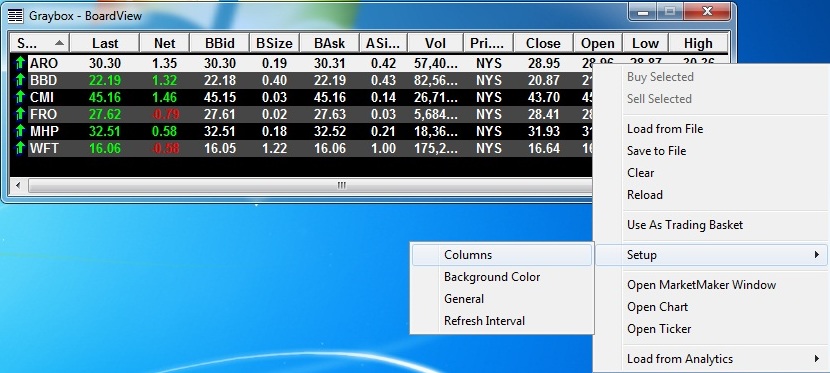Click the green up arrow beside WFT
The image size is (830, 373).
coord(20,148)
